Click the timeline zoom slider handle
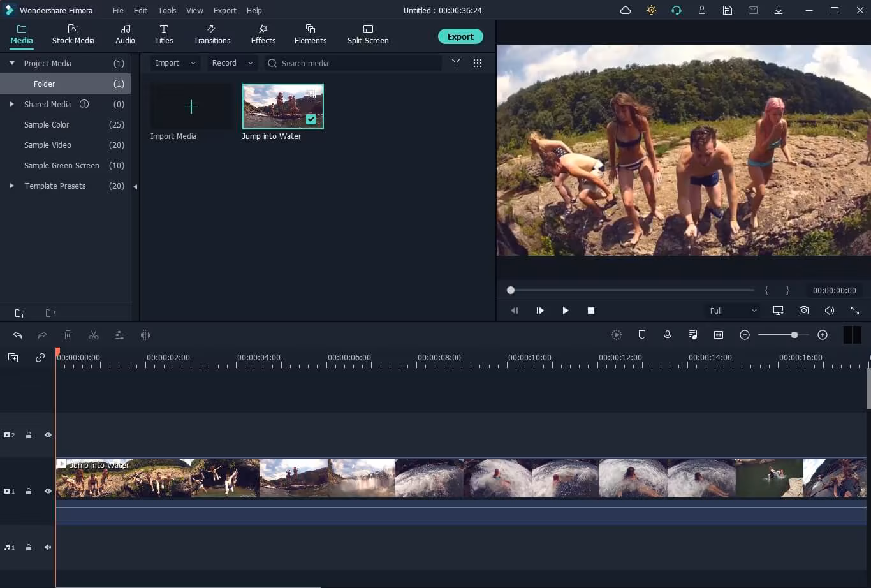This screenshot has width=871, height=588. (x=794, y=335)
